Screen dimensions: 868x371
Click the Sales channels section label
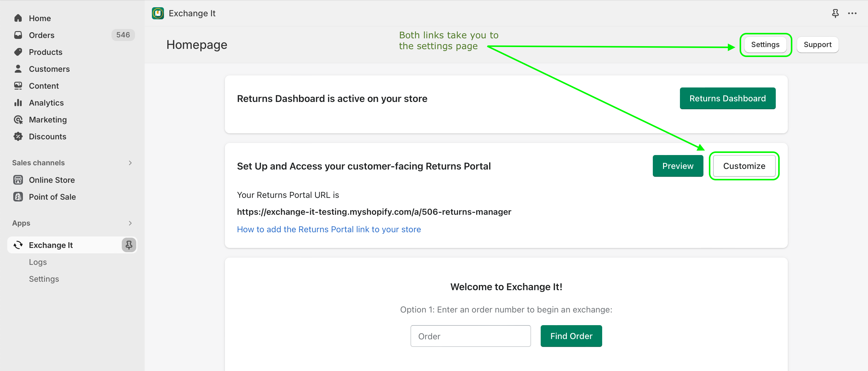pos(38,163)
